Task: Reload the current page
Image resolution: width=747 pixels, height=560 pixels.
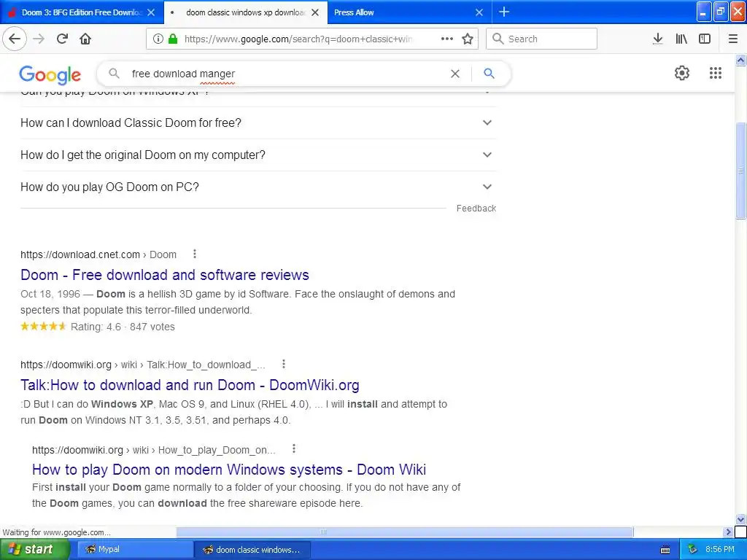Action: click(62, 39)
